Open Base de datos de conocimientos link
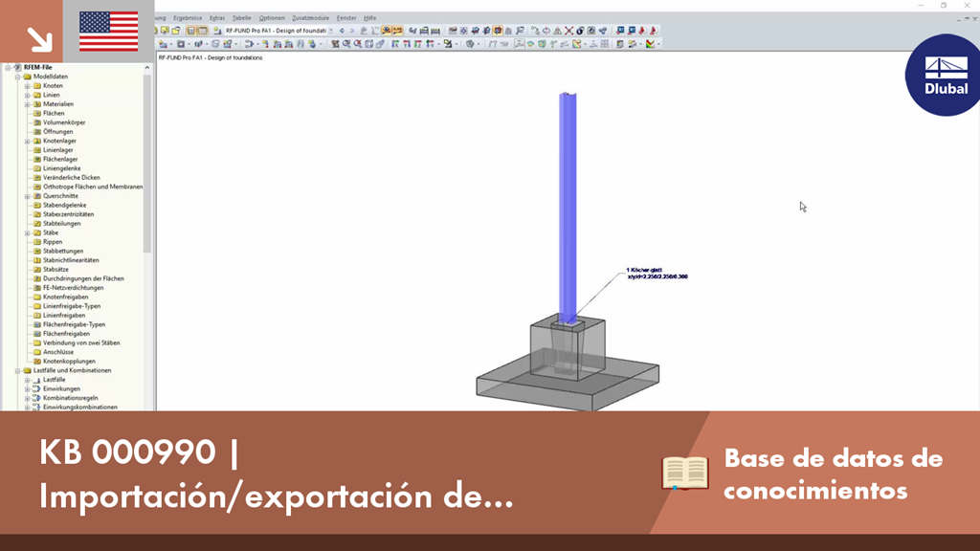 pos(834,474)
